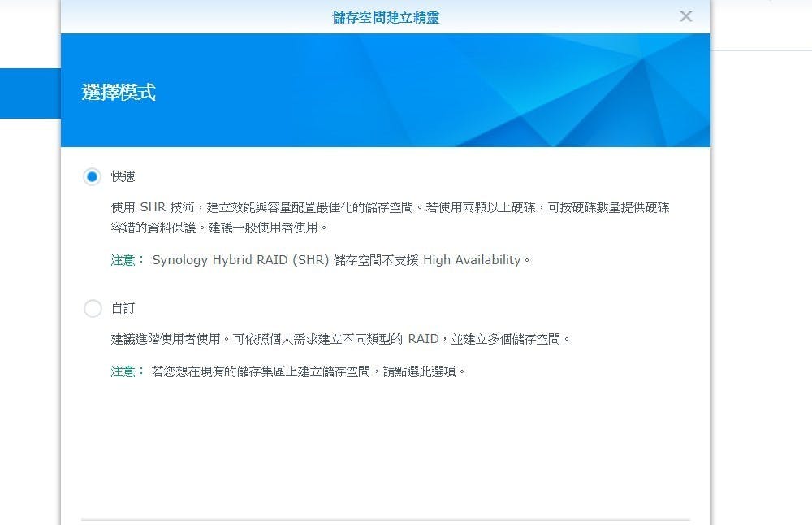
Task: Click the SHR technology description paragraph
Action: (x=365, y=207)
